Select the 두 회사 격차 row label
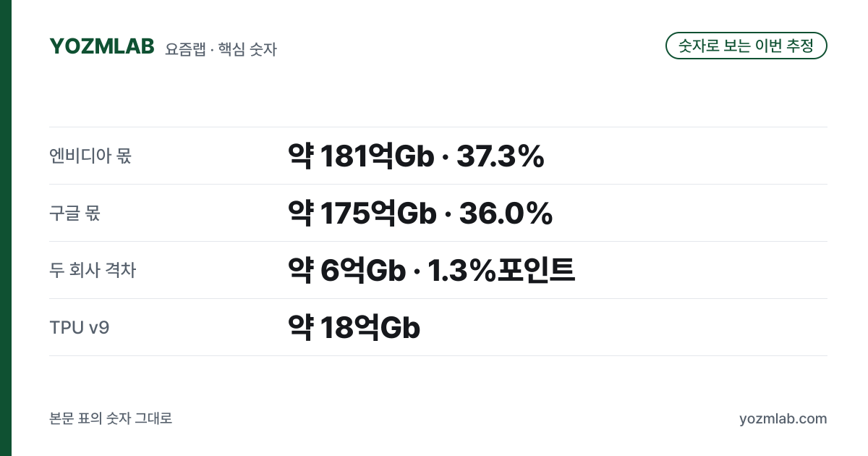This screenshot has height=456, width=868. click(x=93, y=270)
